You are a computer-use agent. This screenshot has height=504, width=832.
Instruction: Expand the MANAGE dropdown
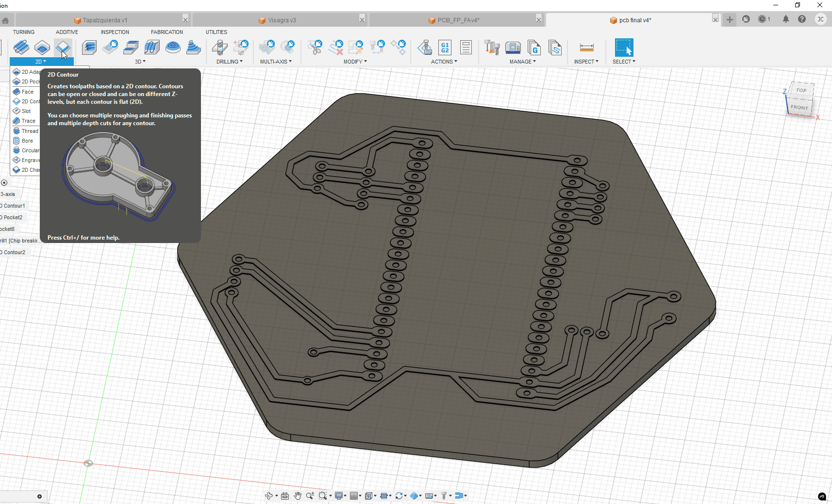(523, 62)
